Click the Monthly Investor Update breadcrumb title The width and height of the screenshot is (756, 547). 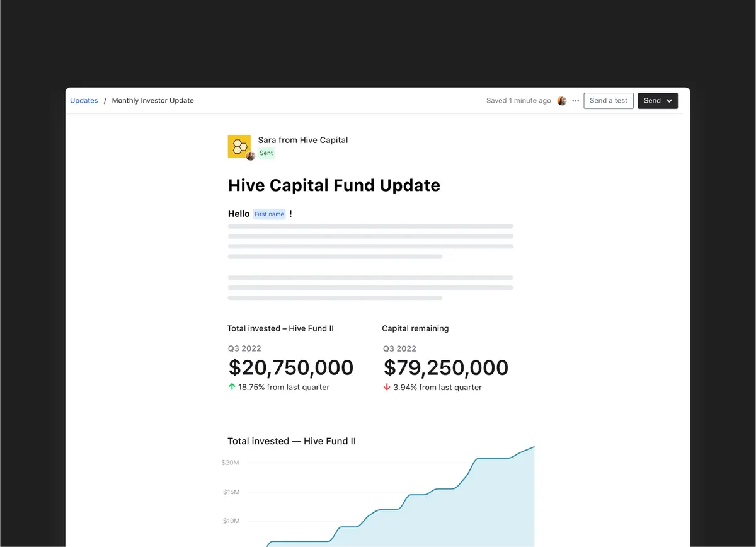click(153, 101)
